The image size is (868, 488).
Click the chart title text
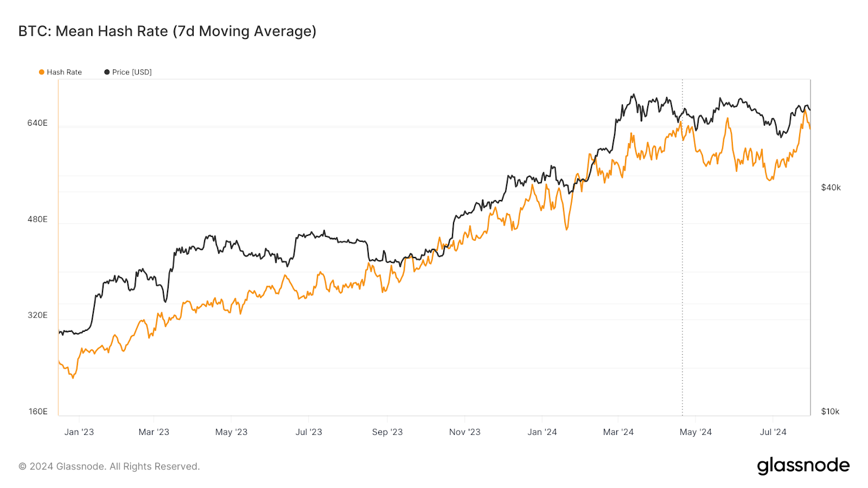point(167,31)
